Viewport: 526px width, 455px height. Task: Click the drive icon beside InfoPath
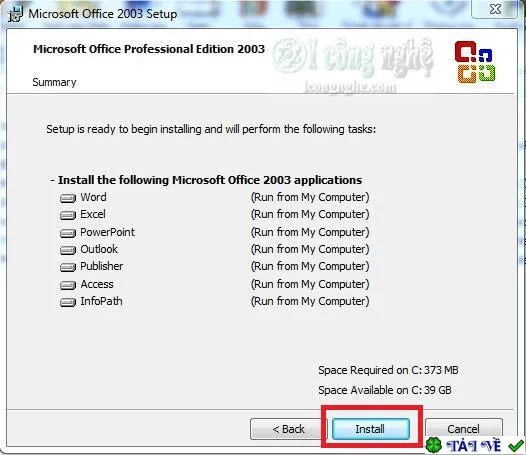click(x=68, y=302)
